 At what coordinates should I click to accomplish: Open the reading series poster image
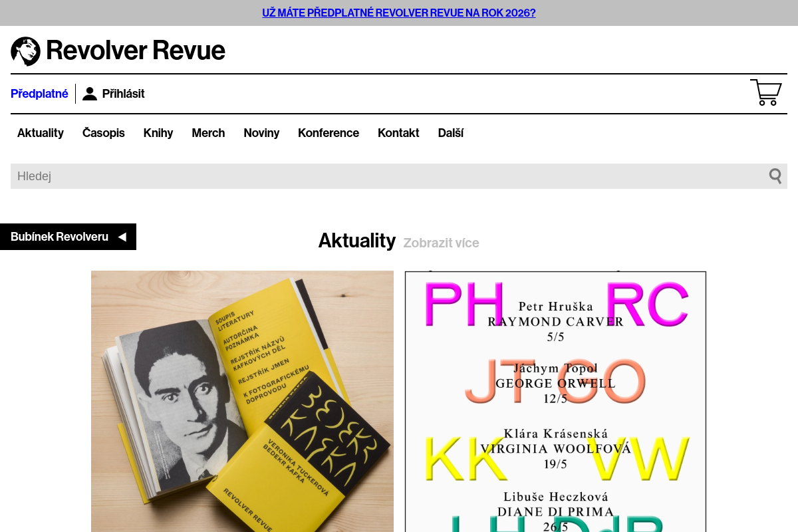[555, 401]
